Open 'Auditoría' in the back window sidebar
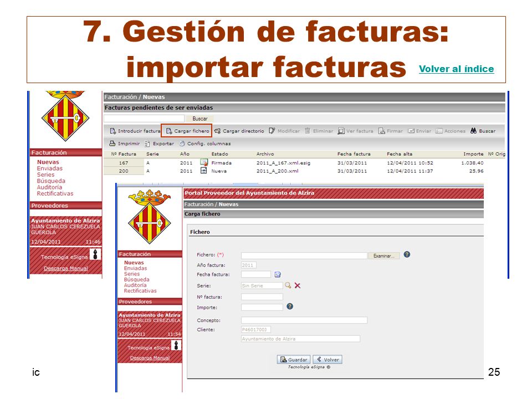532x399 pixels. click(49, 187)
